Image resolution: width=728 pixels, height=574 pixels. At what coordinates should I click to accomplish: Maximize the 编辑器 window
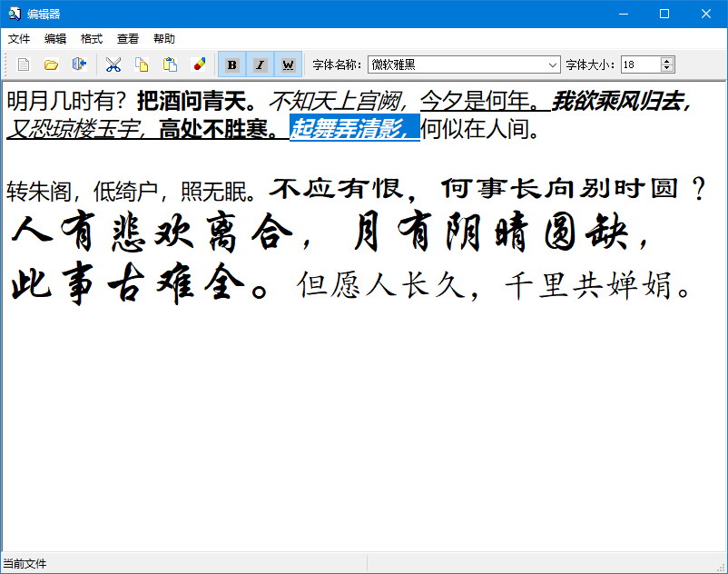pyautogui.click(x=664, y=14)
